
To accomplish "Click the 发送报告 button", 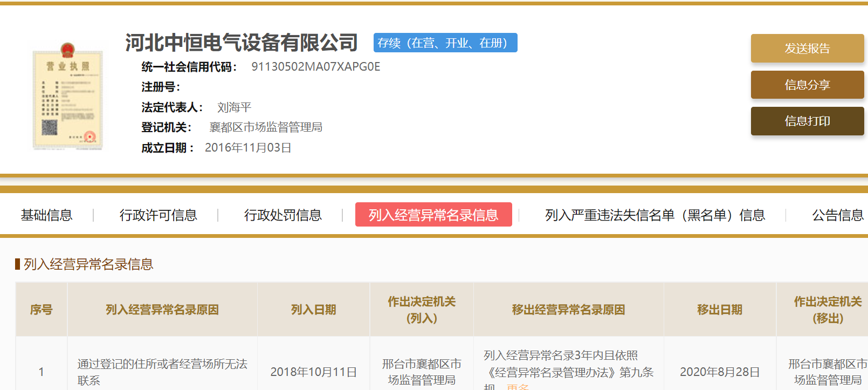I will click(x=807, y=49).
